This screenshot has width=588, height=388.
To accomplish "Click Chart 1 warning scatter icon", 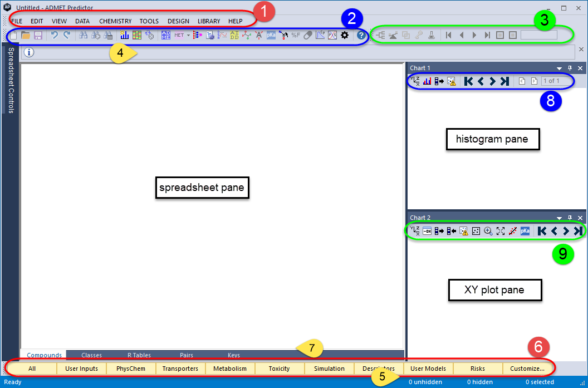I will coord(452,81).
